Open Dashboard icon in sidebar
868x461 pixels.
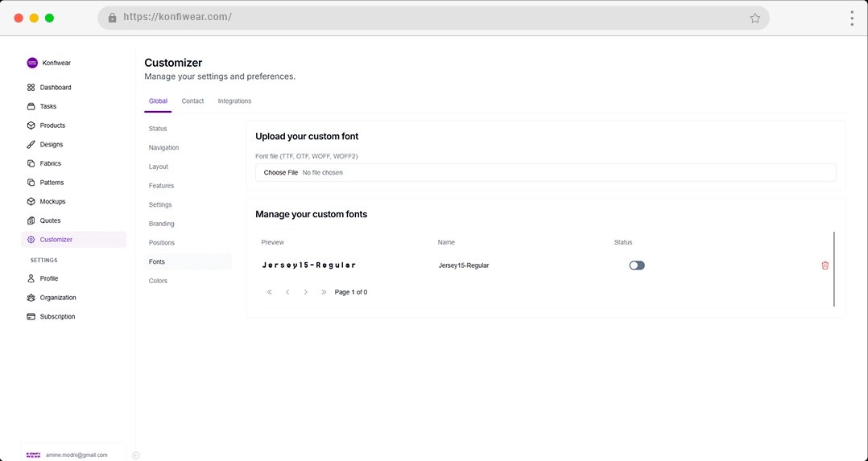coord(31,88)
